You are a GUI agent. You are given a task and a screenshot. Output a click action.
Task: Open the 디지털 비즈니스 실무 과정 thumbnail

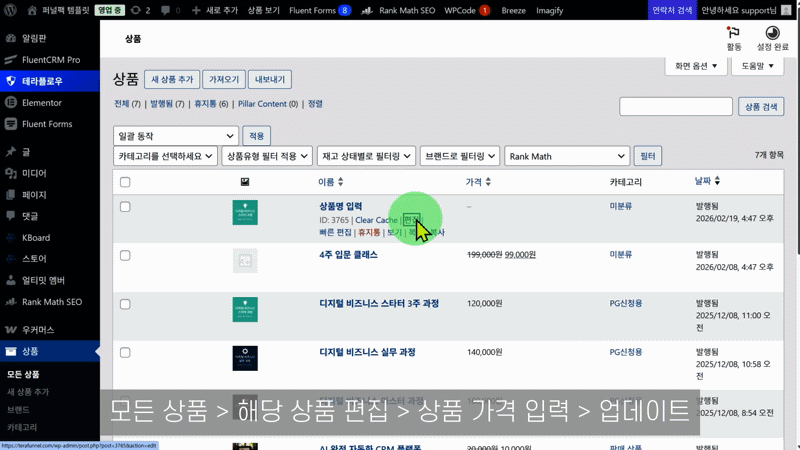point(245,358)
